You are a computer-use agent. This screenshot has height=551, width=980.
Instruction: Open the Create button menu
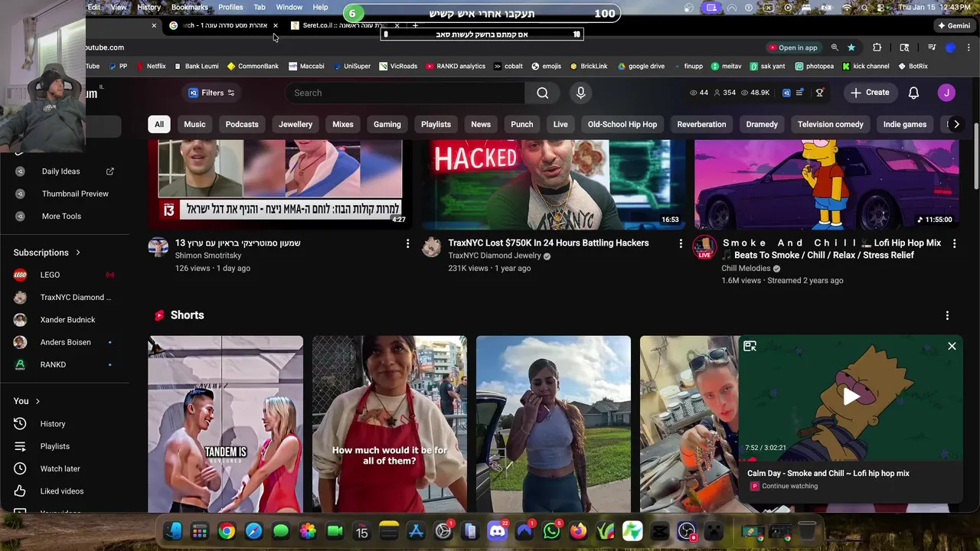click(870, 93)
